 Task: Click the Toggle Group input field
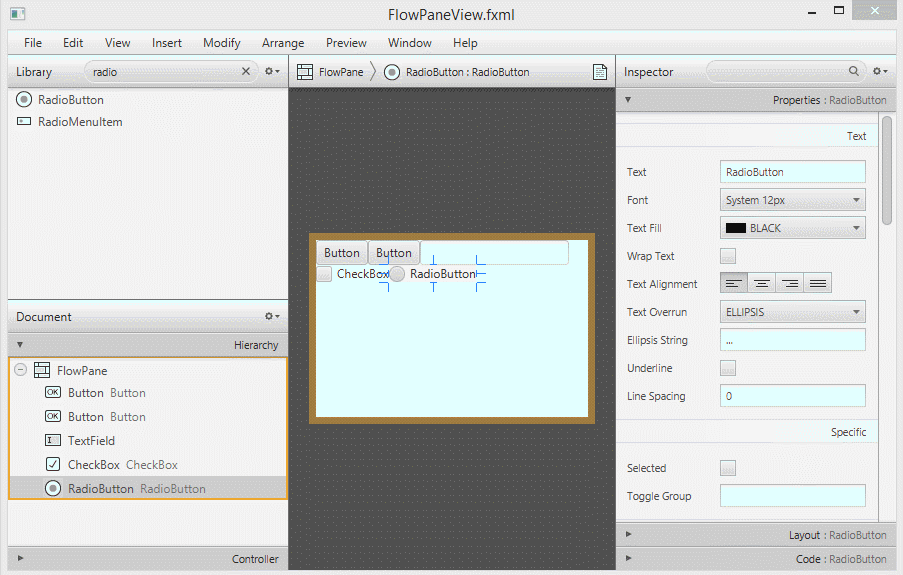pyautogui.click(x=792, y=496)
